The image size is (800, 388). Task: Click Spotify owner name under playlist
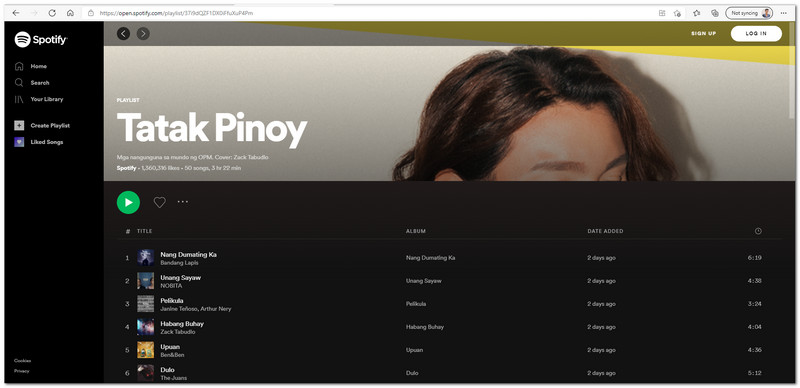tap(127, 167)
